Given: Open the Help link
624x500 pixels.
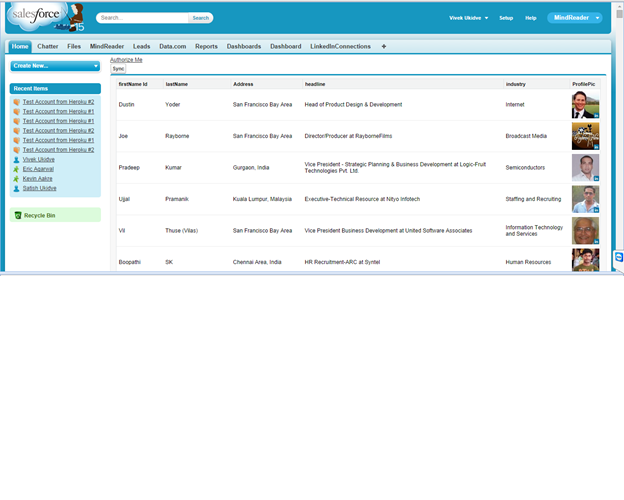Looking at the screenshot, I should tap(530, 18).
